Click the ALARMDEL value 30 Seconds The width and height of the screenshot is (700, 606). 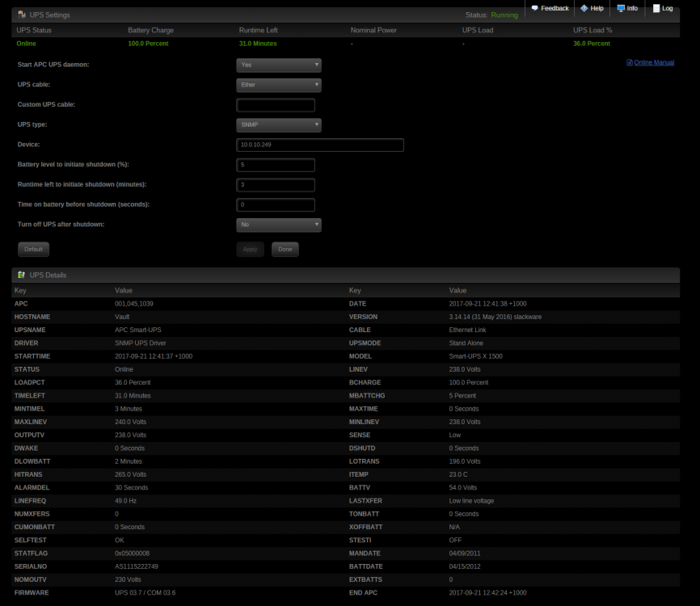point(131,488)
